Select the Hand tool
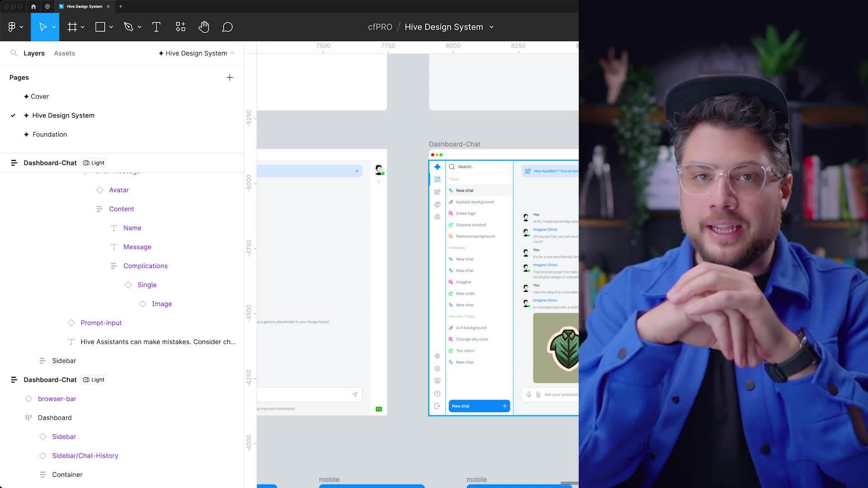Viewport: 868px width, 488px height. click(204, 27)
